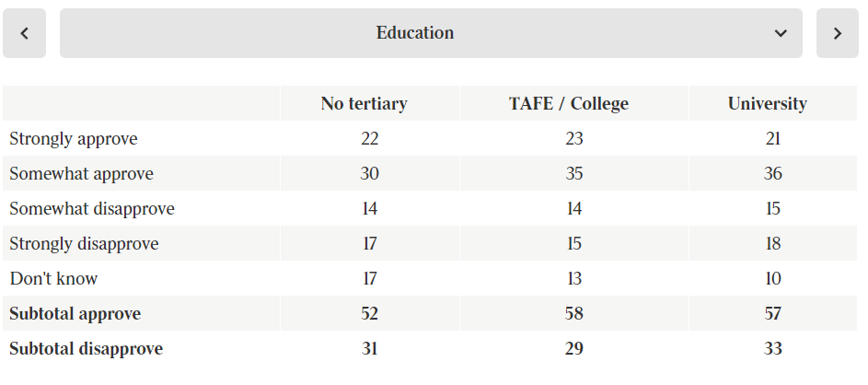Expand the dropdown chevron beside Education
This screenshot has width=868, height=385.
pyautogui.click(x=781, y=33)
